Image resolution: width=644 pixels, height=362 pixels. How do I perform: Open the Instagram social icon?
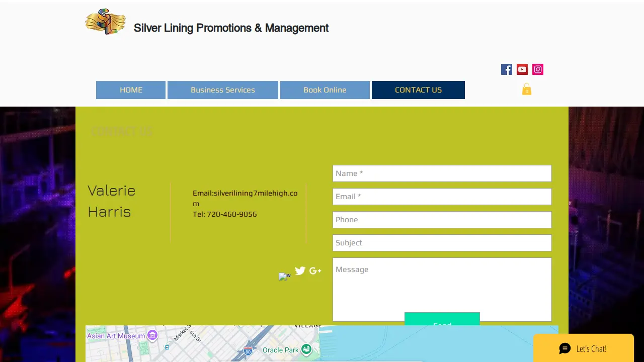click(x=538, y=69)
